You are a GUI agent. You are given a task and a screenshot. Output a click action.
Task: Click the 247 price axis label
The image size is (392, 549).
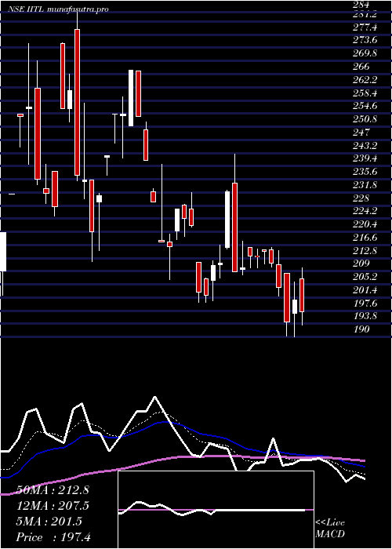click(x=361, y=133)
